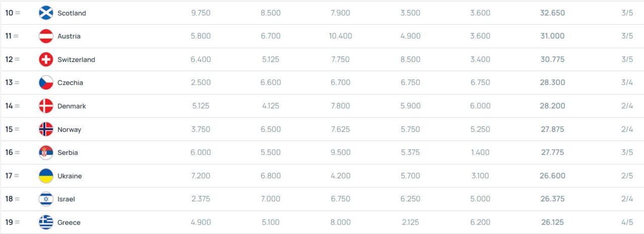The height and width of the screenshot is (234, 644).
Task: Click Israel's 26.375 total value
Action: tap(552, 199)
